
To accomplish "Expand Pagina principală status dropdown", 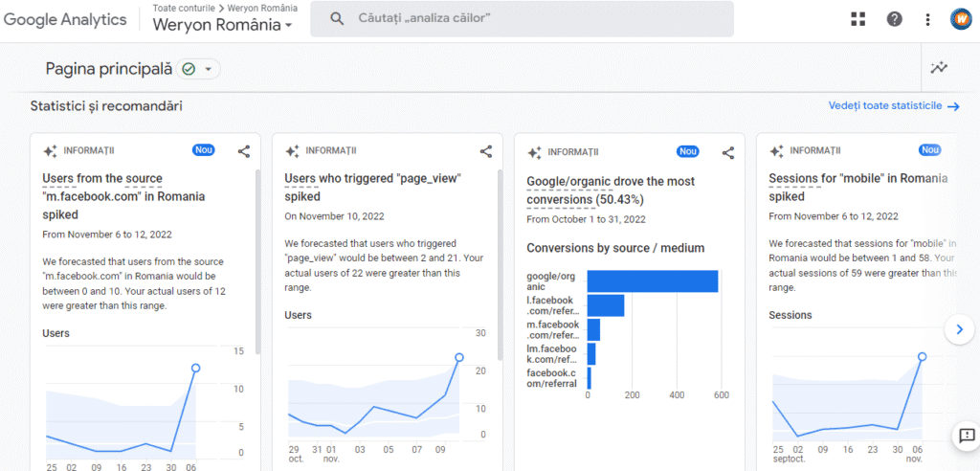I will click(199, 69).
